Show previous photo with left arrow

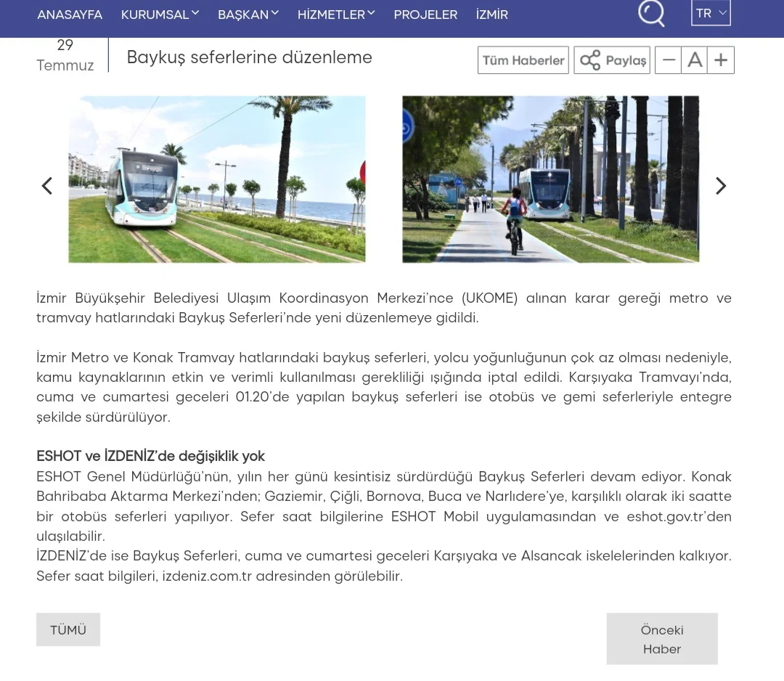point(47,187)
